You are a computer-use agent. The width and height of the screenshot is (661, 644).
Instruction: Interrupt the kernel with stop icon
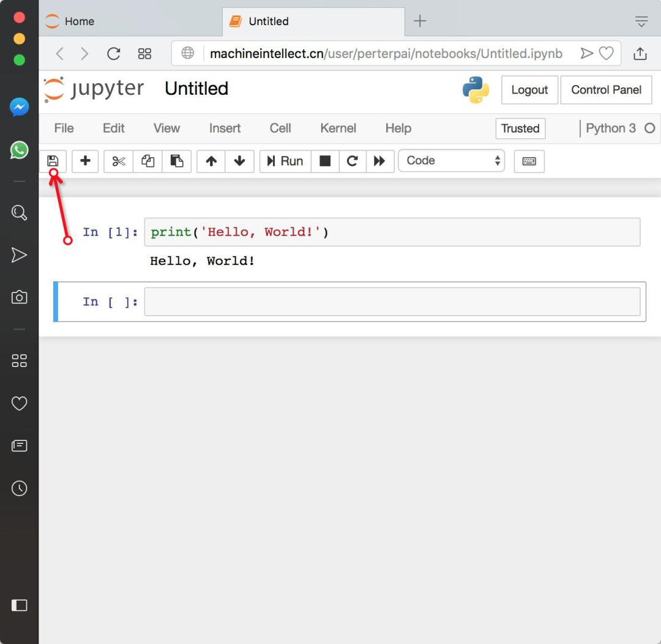click(x=325, y=161)
